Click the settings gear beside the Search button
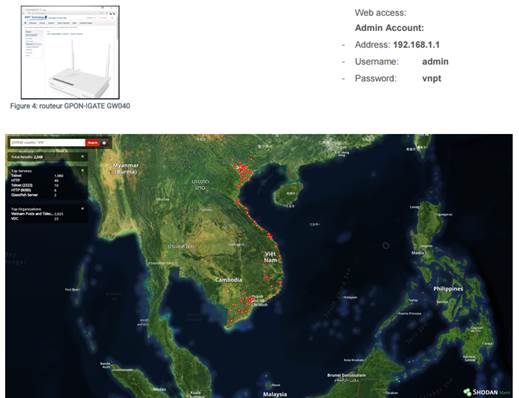 point(104,143)
